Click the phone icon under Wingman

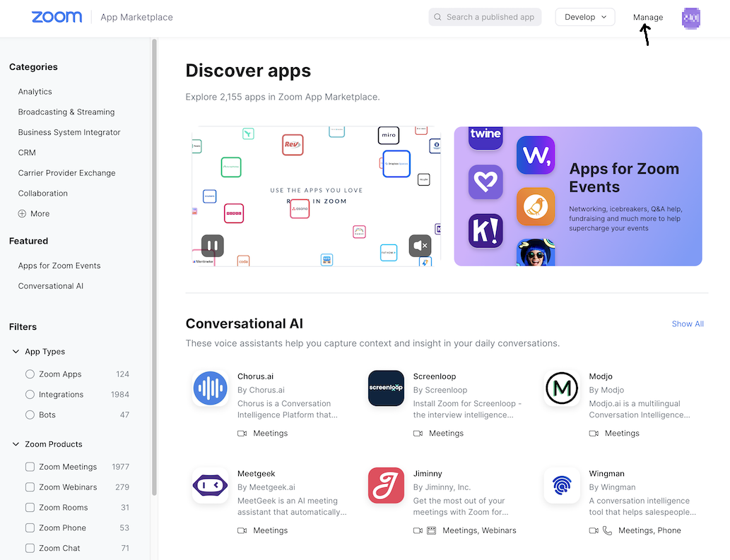point(608,531)
